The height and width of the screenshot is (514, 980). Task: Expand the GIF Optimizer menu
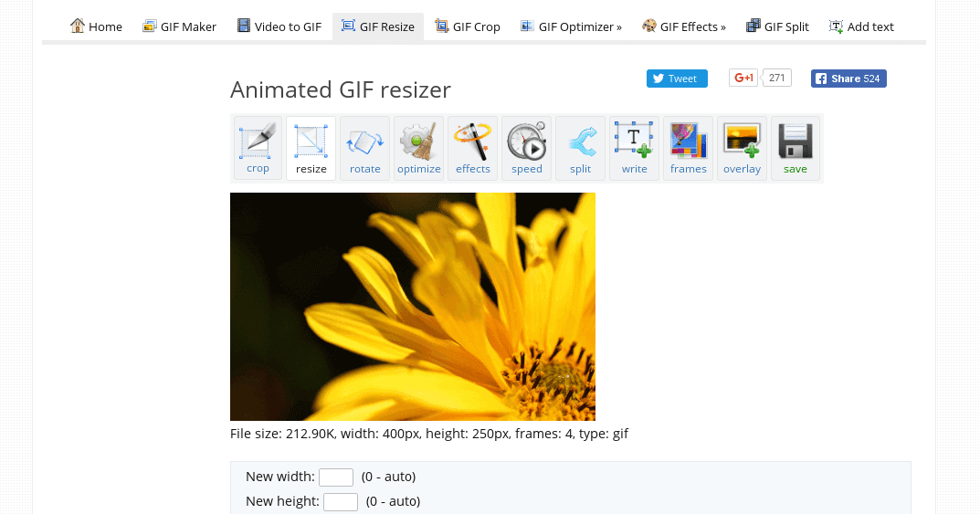[571, 26]
